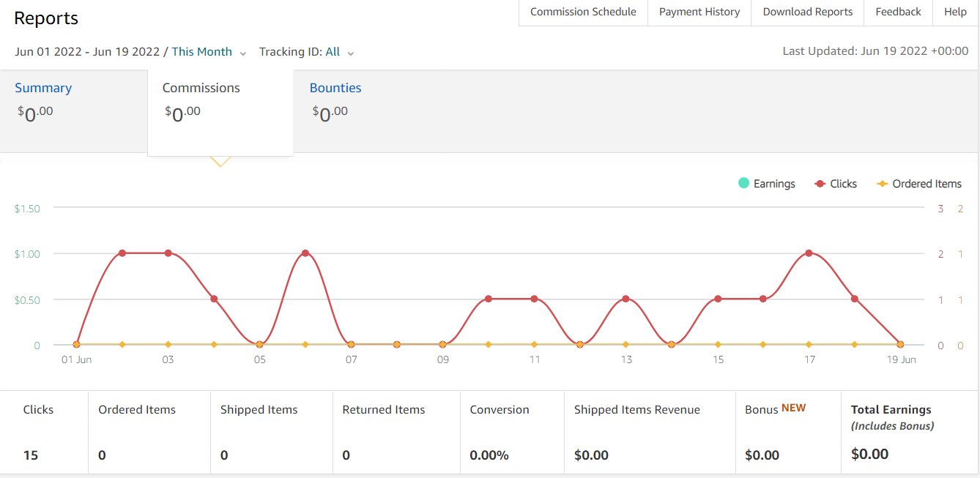The image size is (980, 478).
Task: Open Payment History
Action: click(x=699, y=12)
